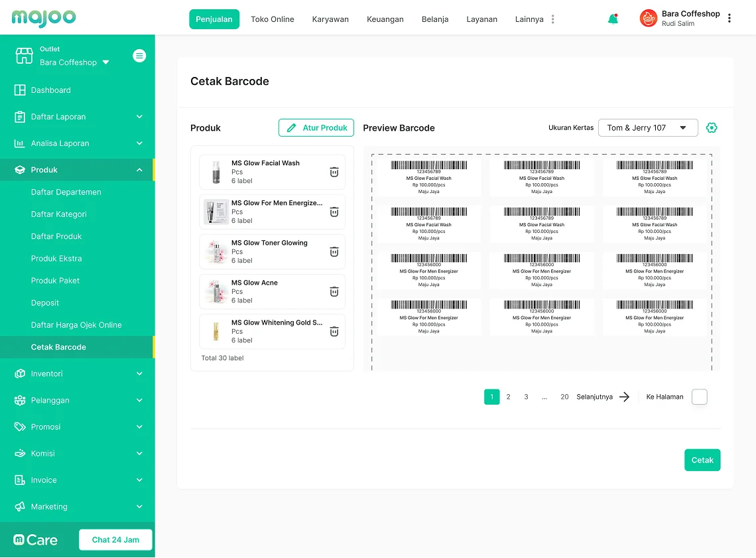Expand the Marketing chevron
756x558 pixels.
pyautogui.click(x=139, y=506)
